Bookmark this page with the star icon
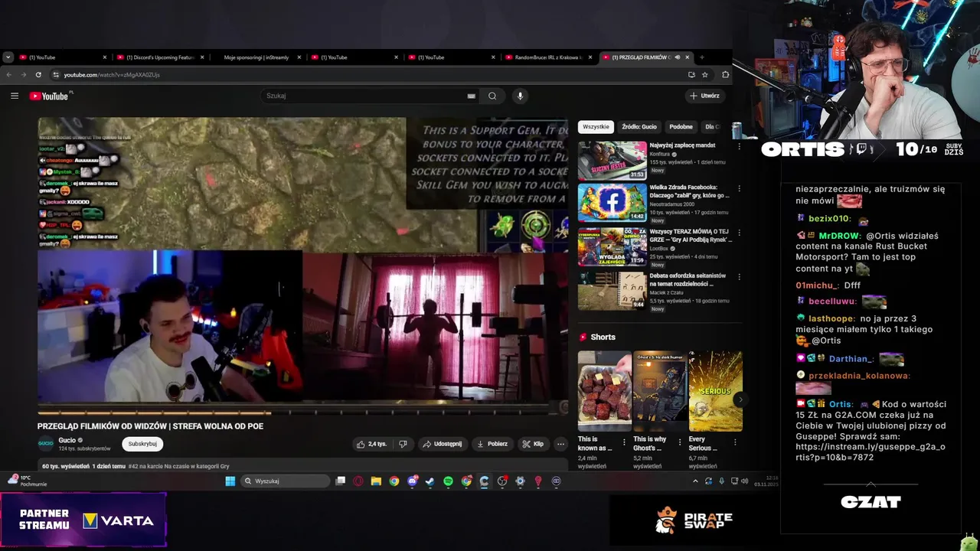 coord(704,74)
